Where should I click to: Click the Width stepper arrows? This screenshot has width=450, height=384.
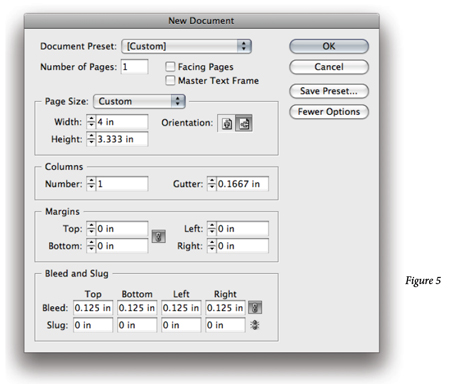(91, 122)
